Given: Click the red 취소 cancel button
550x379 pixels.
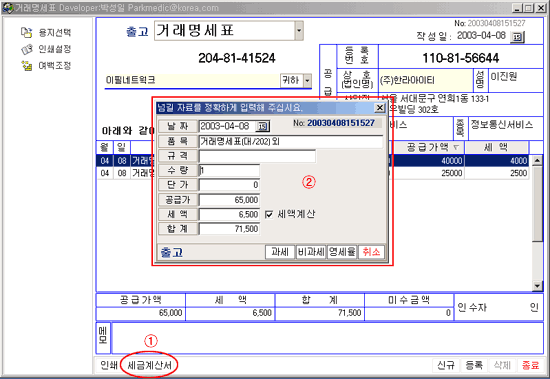Looking at the screenshot, I should click(371, 252).
